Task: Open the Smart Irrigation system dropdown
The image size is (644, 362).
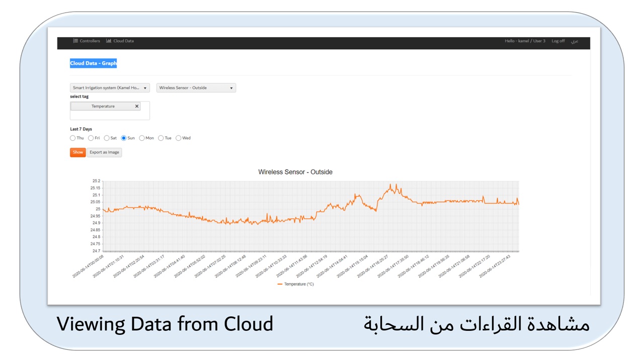Action: click(x=110, y=88)
